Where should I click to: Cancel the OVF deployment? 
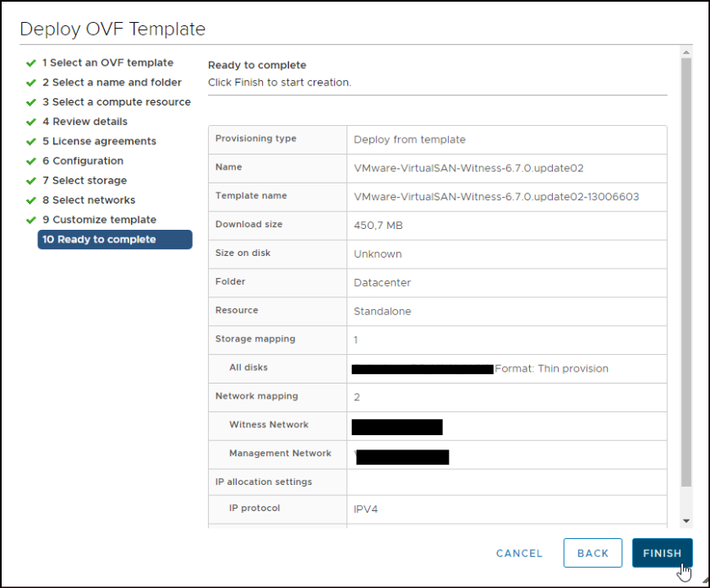click(x=519, y=553)
